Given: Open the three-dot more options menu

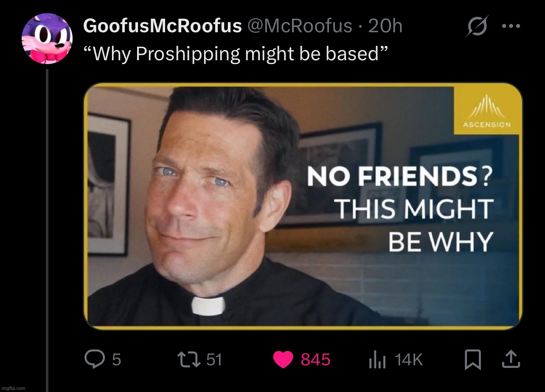Looking at the screenshot, I should pos(511,25).
